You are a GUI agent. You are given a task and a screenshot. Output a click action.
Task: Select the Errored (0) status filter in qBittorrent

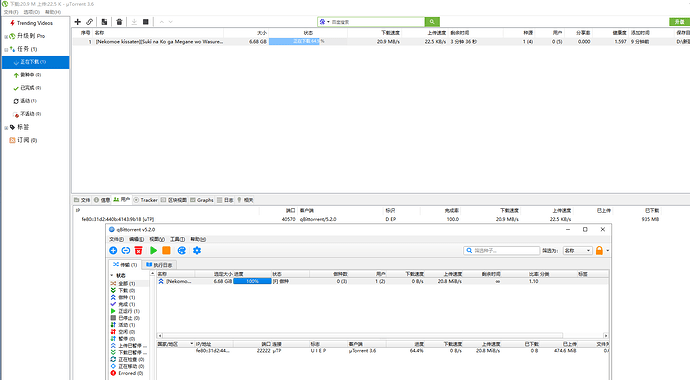coord(127,373)
